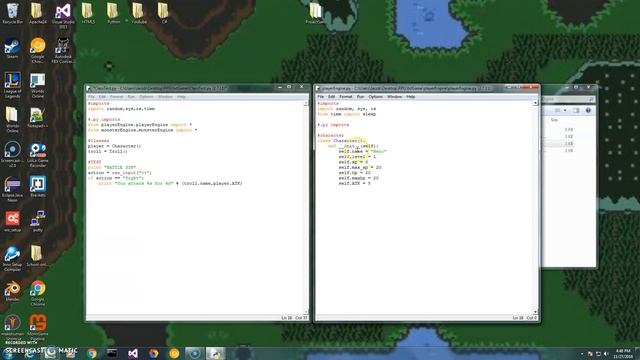Click the self.ATK = 5 code line
The image size is (640, 360).
pos(354,183)
